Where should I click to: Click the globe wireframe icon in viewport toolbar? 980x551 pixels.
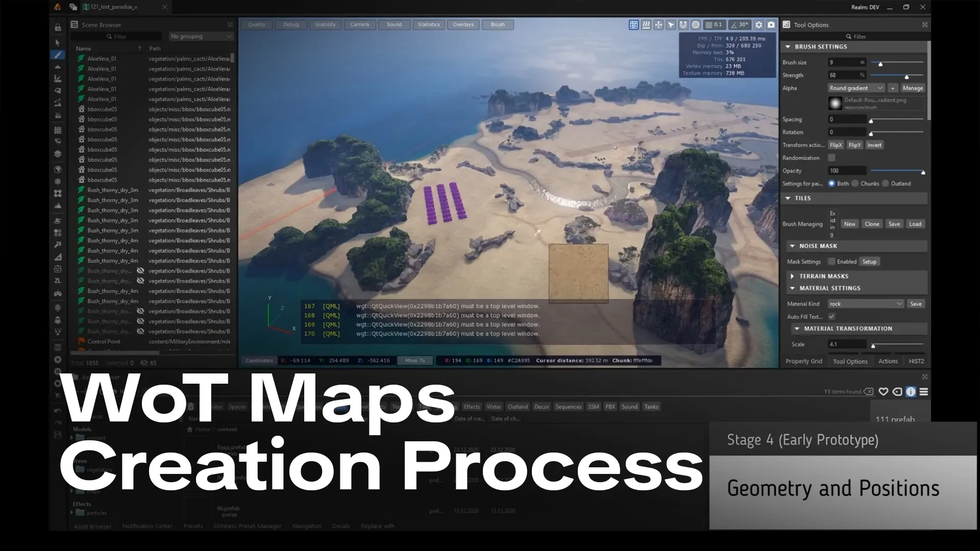(x=695, y=24)
